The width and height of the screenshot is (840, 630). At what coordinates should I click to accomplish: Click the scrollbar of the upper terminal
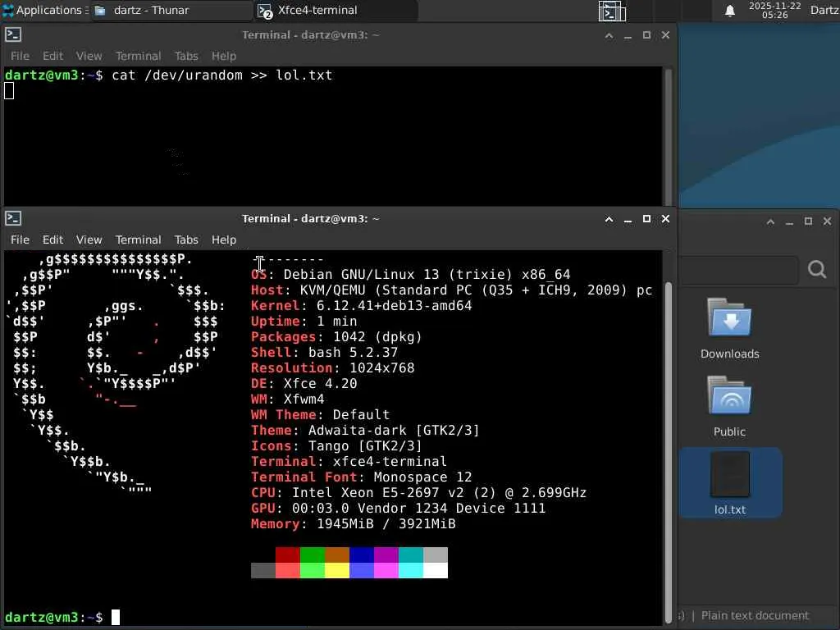click(x=668, y=136)
